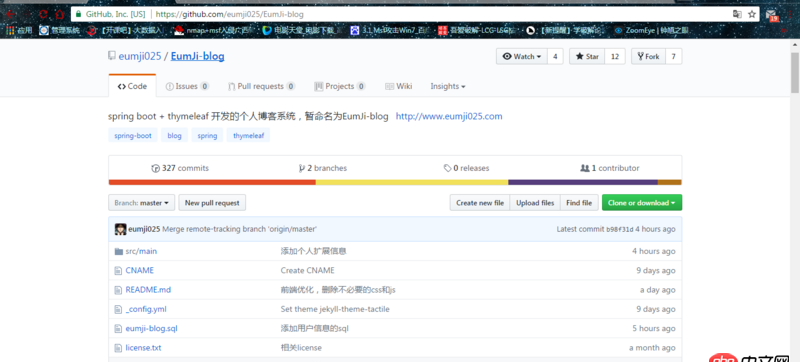Open the Merge remote-tracking branch commit message
The height and width of the screenshot is (362, 800).
click(239, 229)
